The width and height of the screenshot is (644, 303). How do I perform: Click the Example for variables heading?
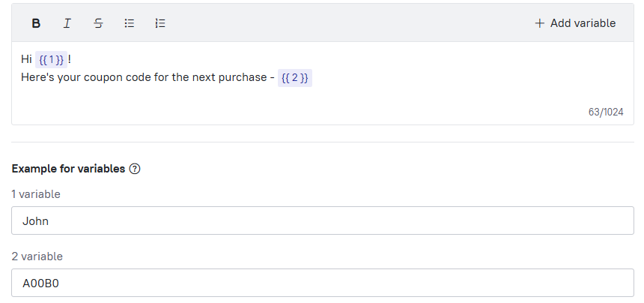(x=68, y=169)
